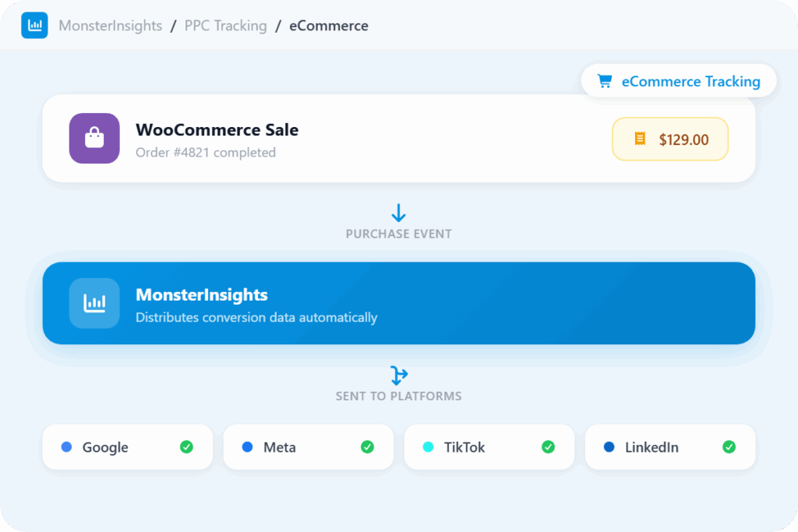Image resolution: width=798 pixels, height=532 pixels.
Task: Click the MonsterInsights logo in header
Action: (34, 26)
